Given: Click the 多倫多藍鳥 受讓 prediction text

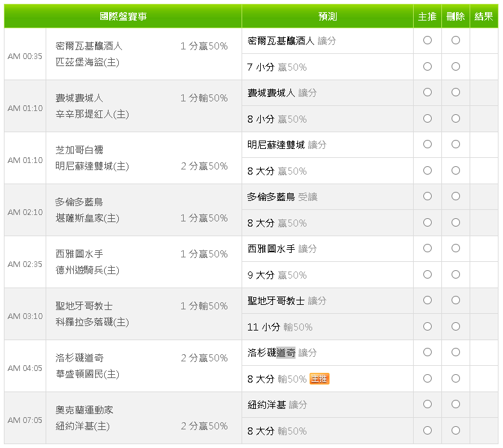Looking at the screenshot, I should click(282, 197).
